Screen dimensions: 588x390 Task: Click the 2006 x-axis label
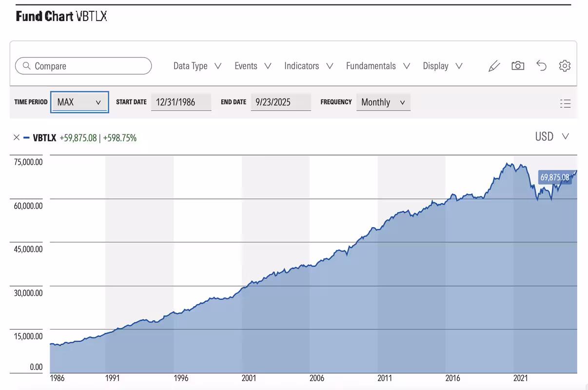[317, 378]
